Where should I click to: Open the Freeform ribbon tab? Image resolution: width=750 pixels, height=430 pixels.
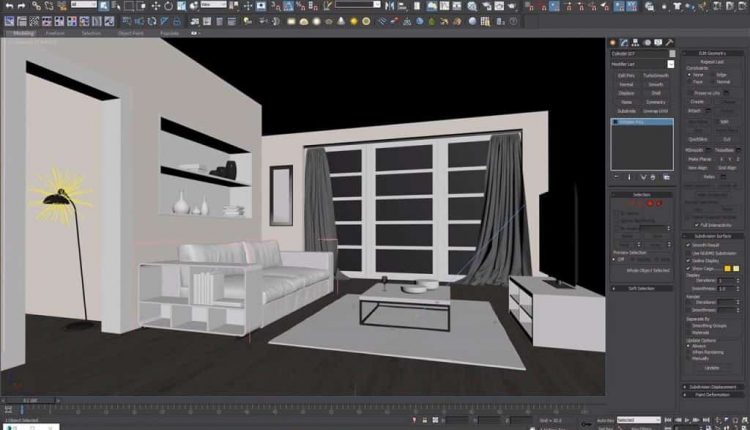coord(55,33)
